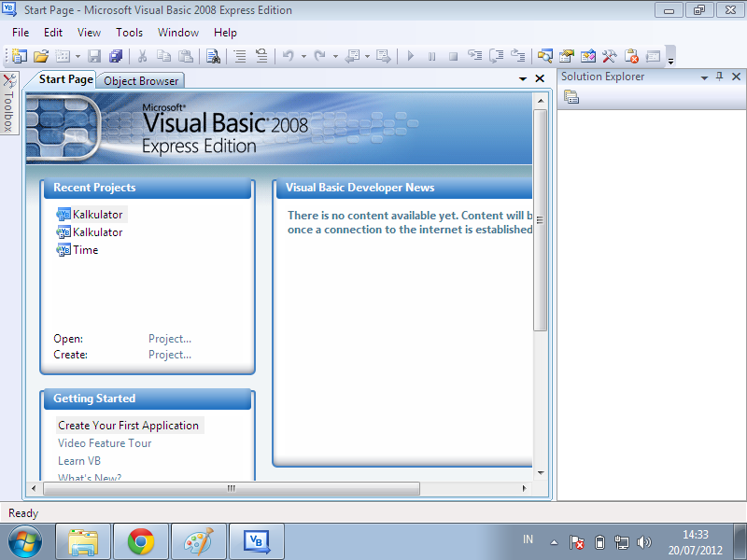Screen dimensions: 747x560
Task: Open the Add New Item dropdown arrow
Action: 78,57
